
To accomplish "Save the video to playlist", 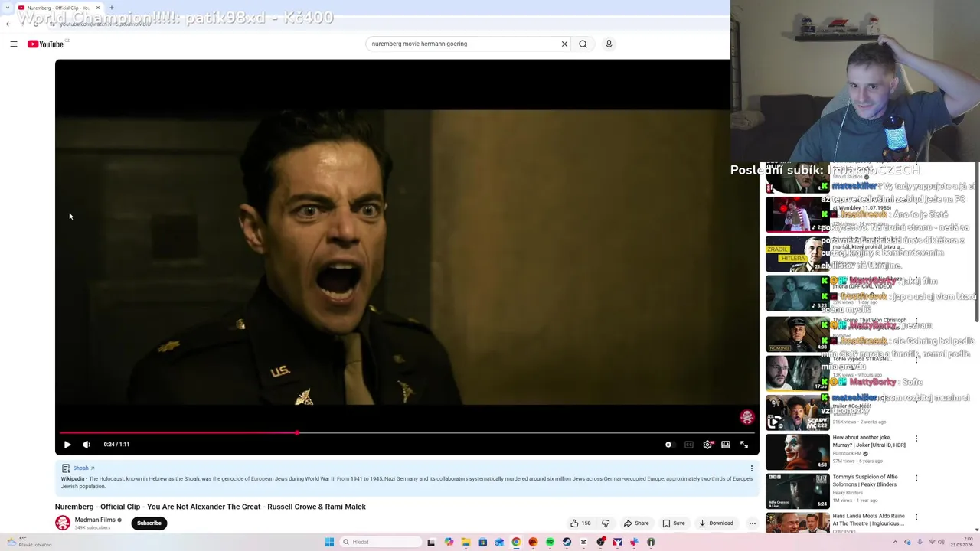I will click(674, 523).
